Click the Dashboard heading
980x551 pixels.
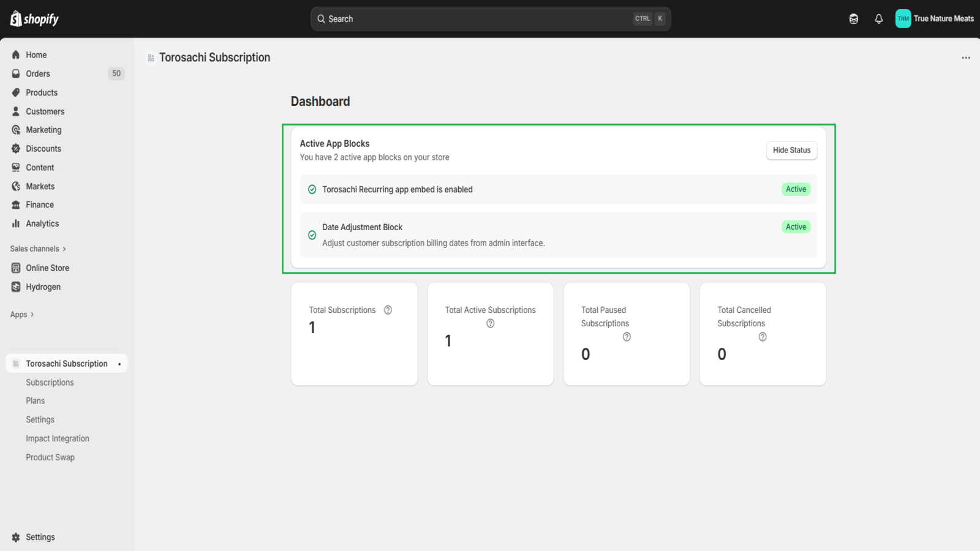pos(320,102)
